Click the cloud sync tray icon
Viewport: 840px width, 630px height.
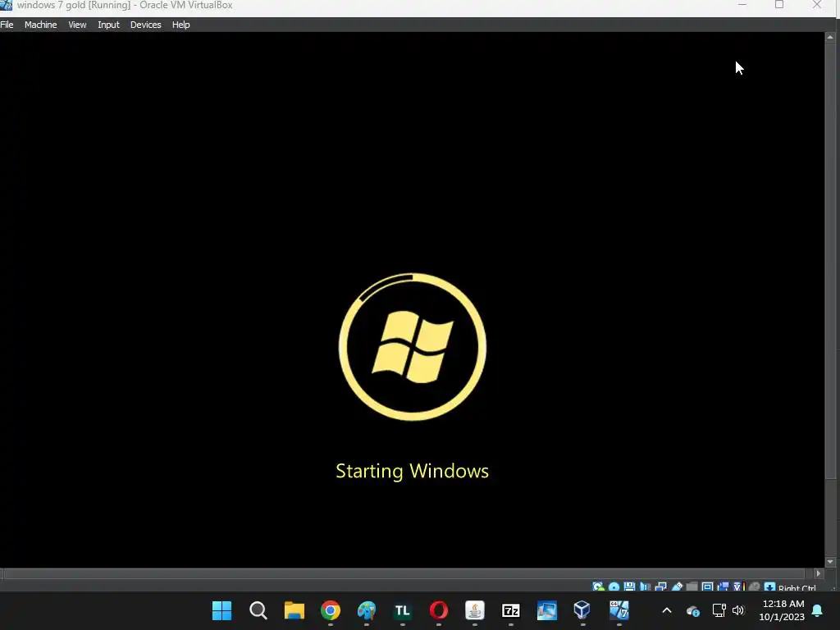click(692, 610)
